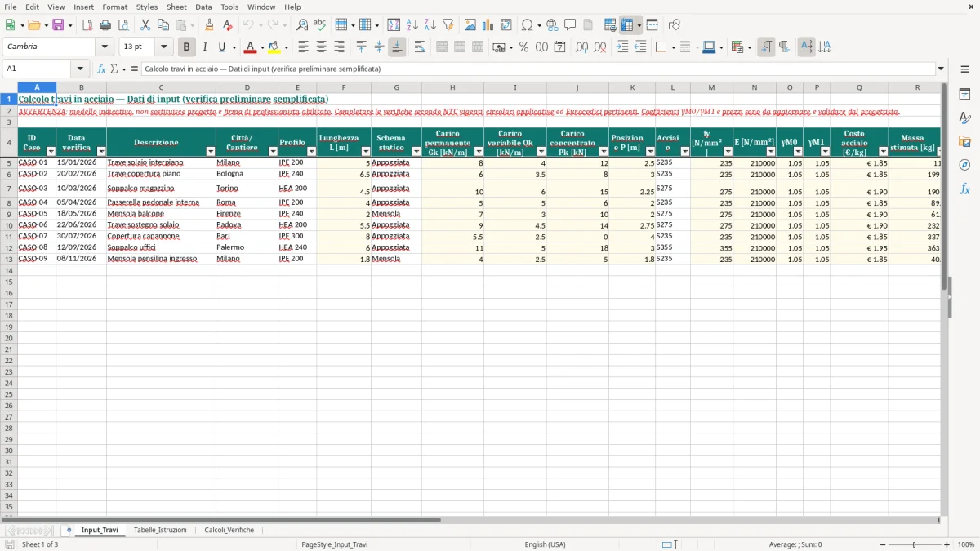Screen dimensions: 980x551
Task: Open the Special Character omega icon
Action: point(527,25)
